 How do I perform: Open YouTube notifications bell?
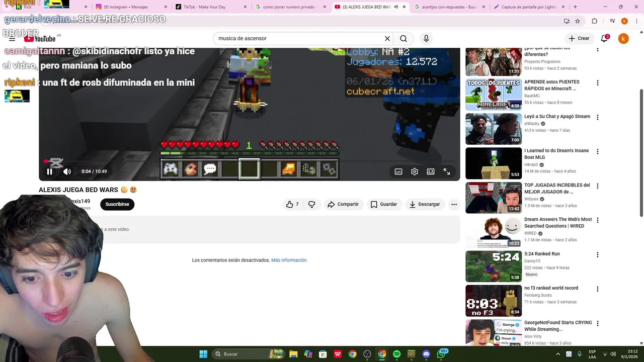pos(604,38)
